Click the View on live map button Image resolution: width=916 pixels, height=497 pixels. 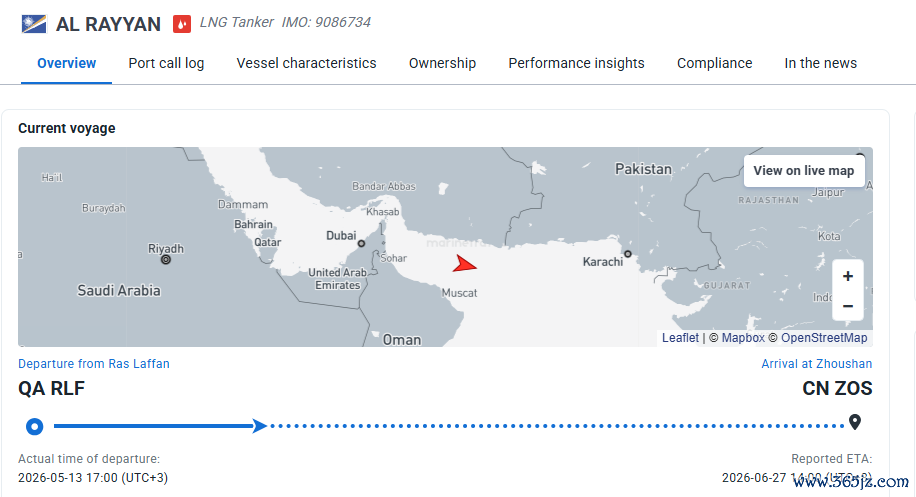point(804,171)
